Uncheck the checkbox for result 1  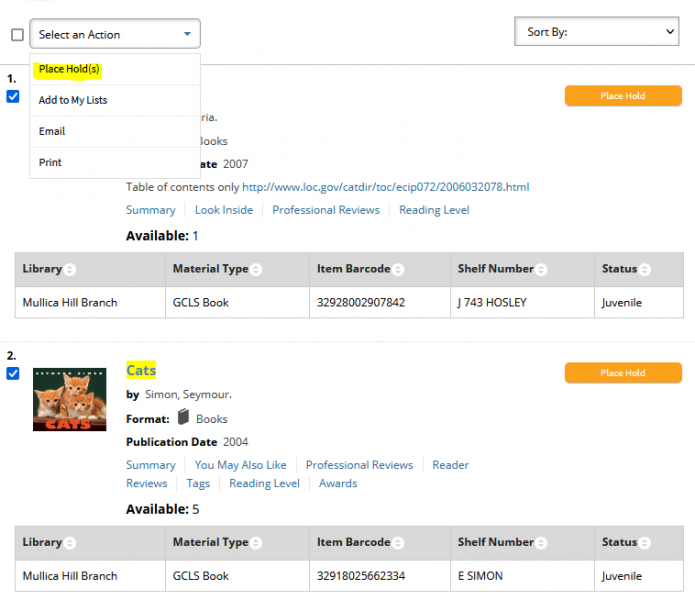[13, 97]
